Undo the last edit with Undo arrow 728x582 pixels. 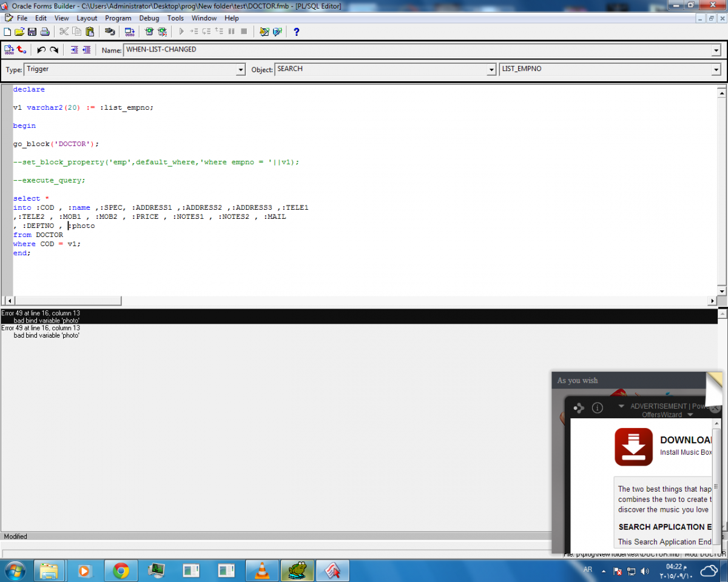[x=41, y=50]
